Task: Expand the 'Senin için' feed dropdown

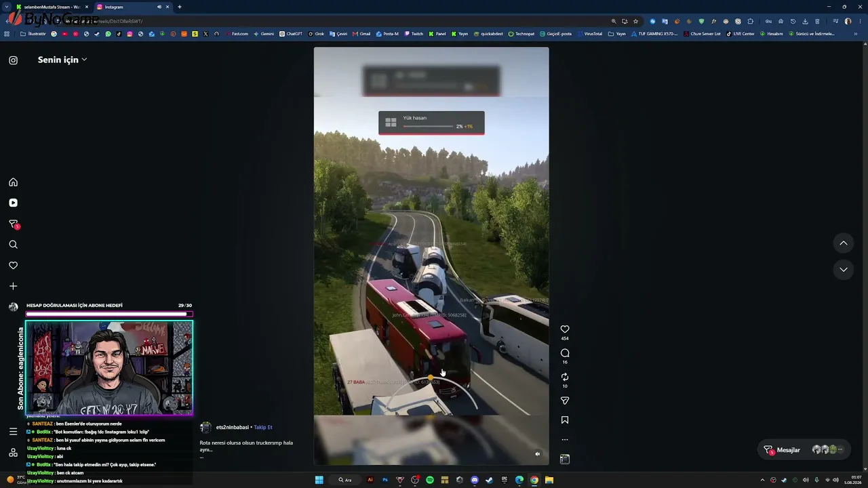Action: coord(62,60)
